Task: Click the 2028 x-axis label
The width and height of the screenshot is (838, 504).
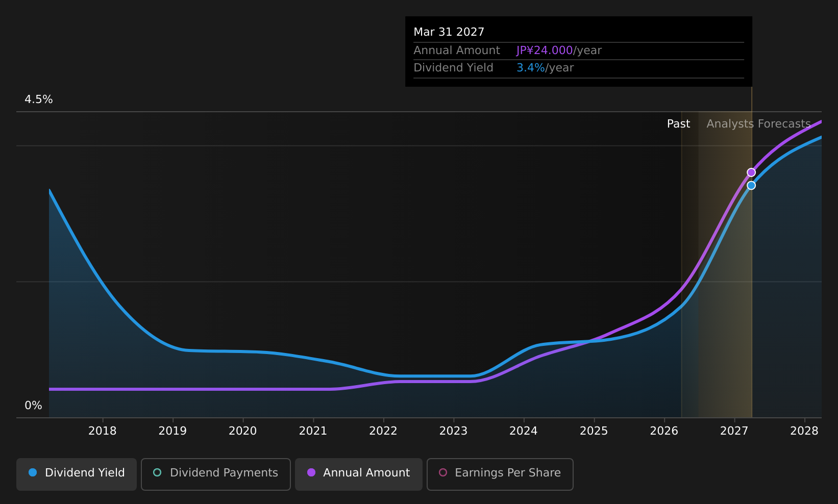Action: click(x=804, y=431)
